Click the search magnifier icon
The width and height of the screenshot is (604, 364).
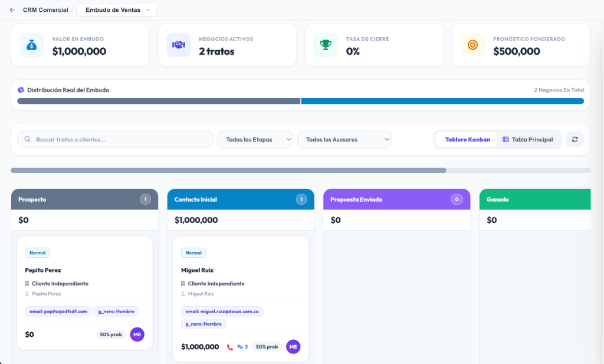[27, 139]
